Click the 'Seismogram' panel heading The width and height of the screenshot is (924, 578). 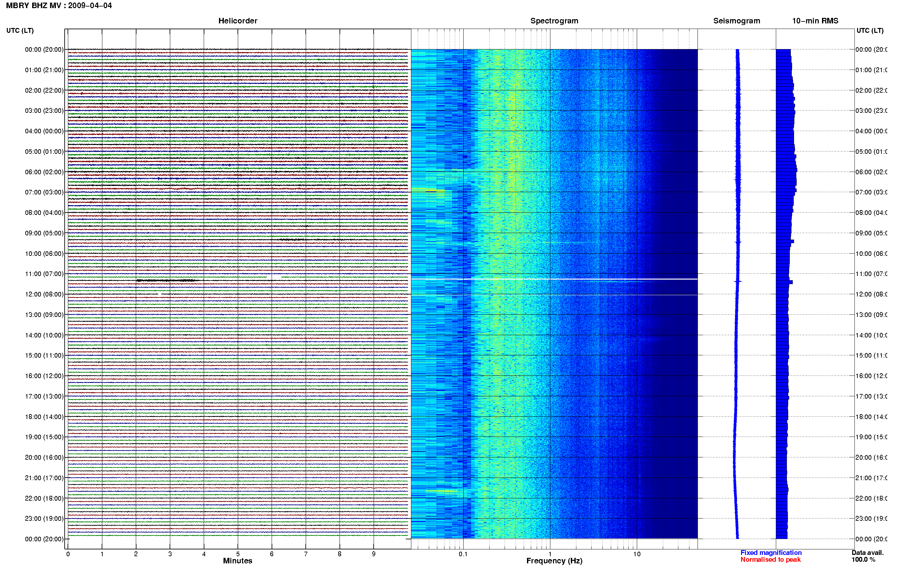[x=737, y=21]
